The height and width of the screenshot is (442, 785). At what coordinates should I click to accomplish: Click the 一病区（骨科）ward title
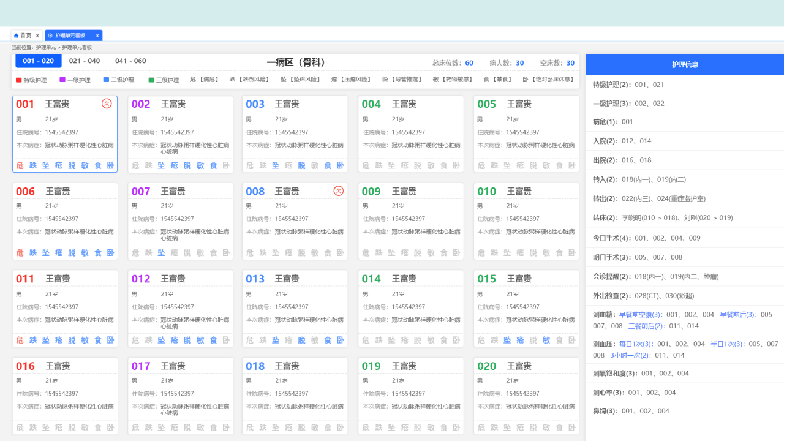point(296,63)
